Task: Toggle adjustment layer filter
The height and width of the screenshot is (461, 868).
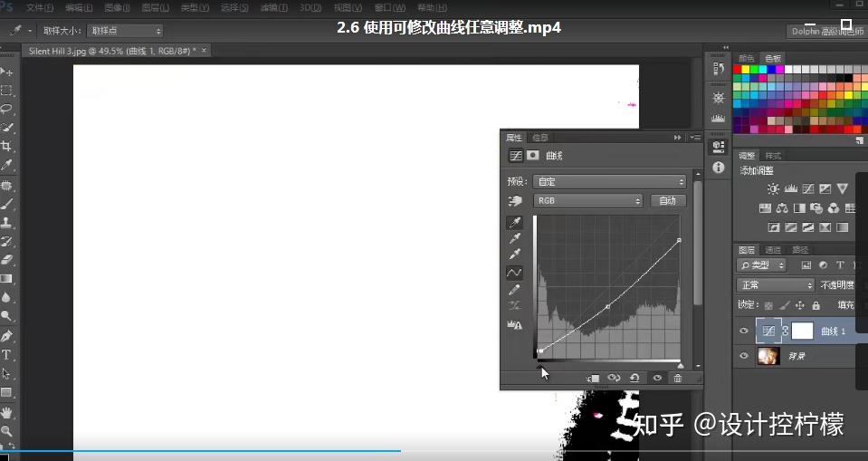Action: (x=823, y=265)
